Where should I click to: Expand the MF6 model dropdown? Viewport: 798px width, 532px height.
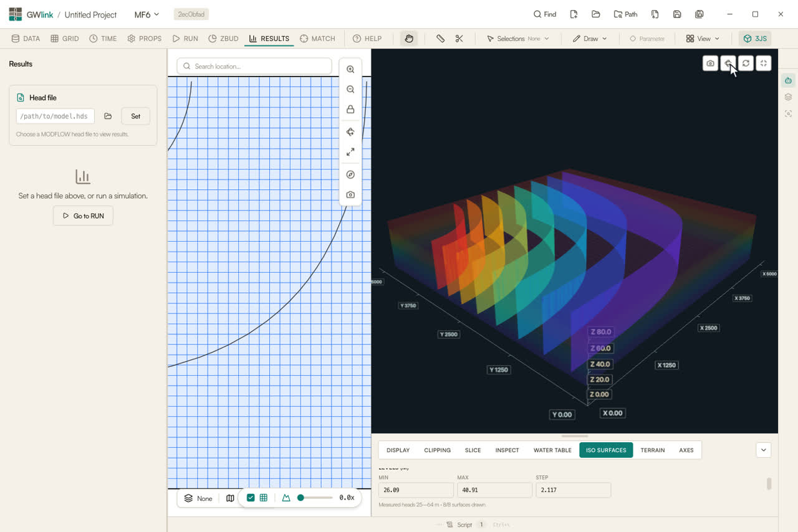(x=147, y=14)
